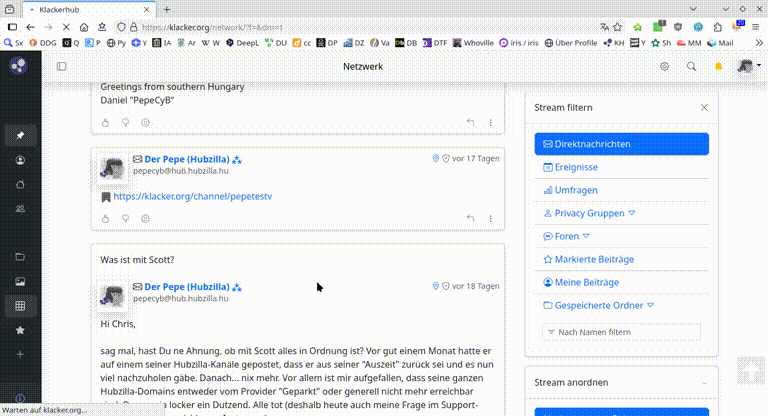Click the pinned apps pin icon in the sidebar

[20, 135]
